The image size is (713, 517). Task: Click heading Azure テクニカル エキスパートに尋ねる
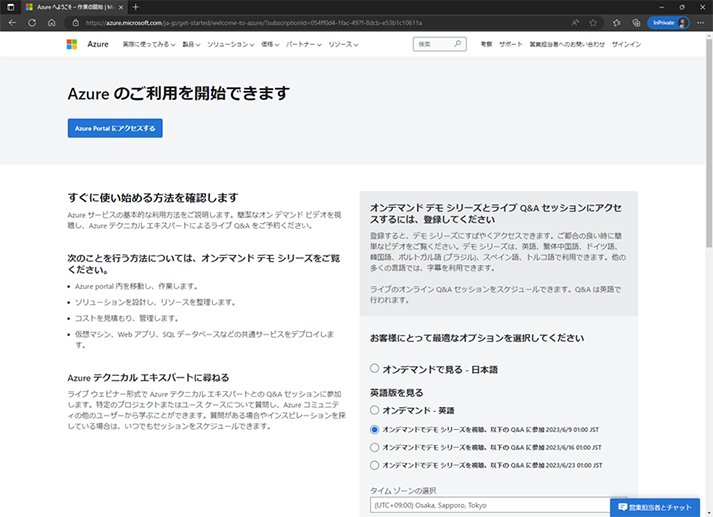[x=148, y=378]
